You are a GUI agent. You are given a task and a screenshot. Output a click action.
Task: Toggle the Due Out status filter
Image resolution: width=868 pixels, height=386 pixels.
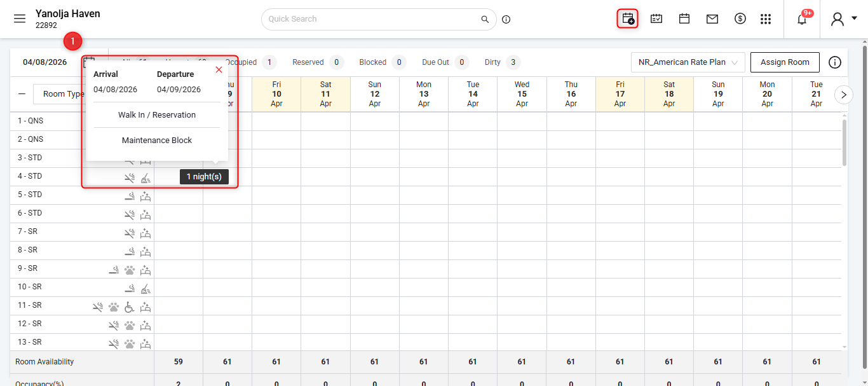[445, 62]
